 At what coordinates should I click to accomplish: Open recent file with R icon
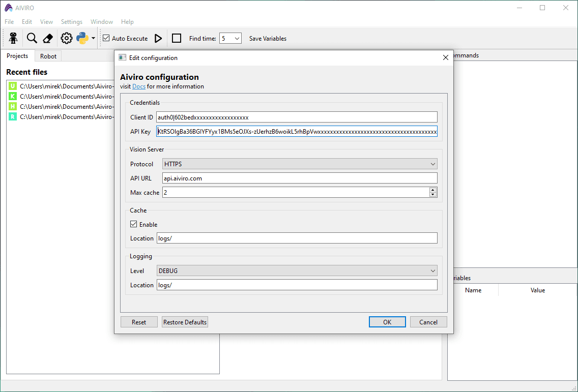point(61,117)
